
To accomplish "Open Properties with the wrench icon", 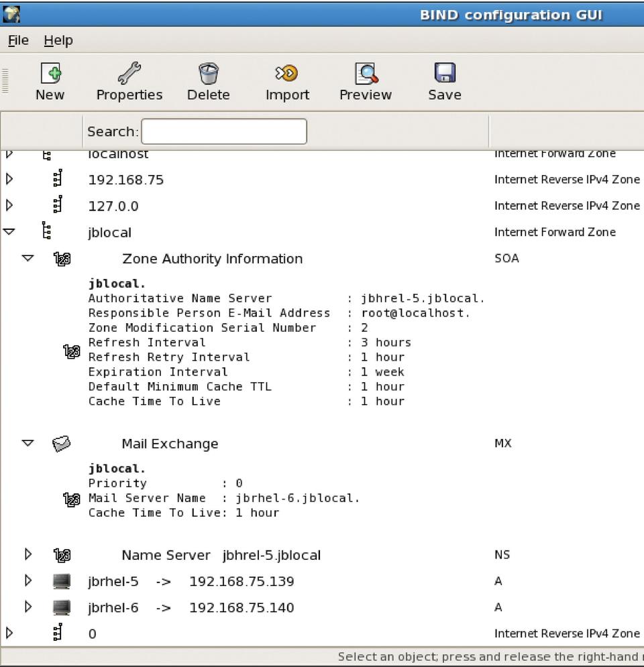I will click(x=129, y=73).
